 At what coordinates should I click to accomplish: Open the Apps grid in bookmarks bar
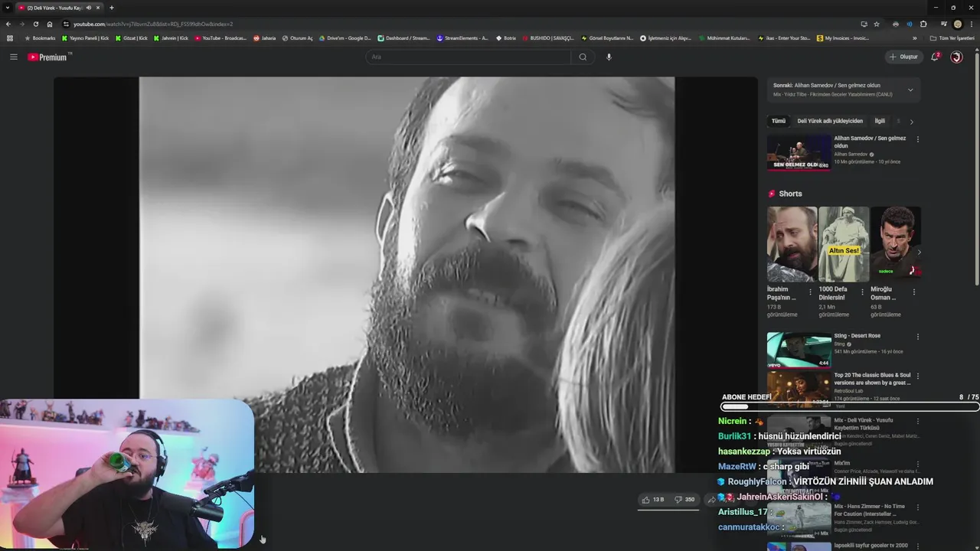click(x=9, y=38)
